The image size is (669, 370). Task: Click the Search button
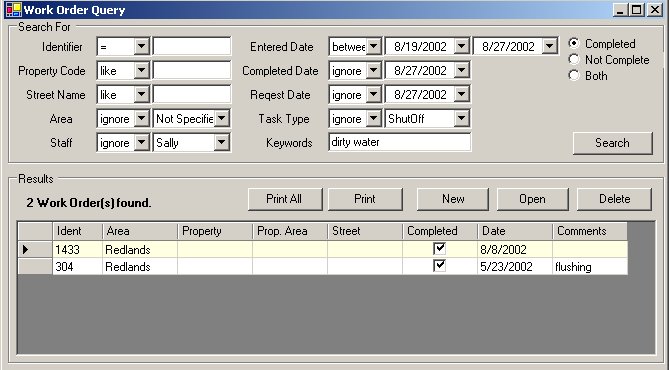pyautogui.click(x=612, y=143)
